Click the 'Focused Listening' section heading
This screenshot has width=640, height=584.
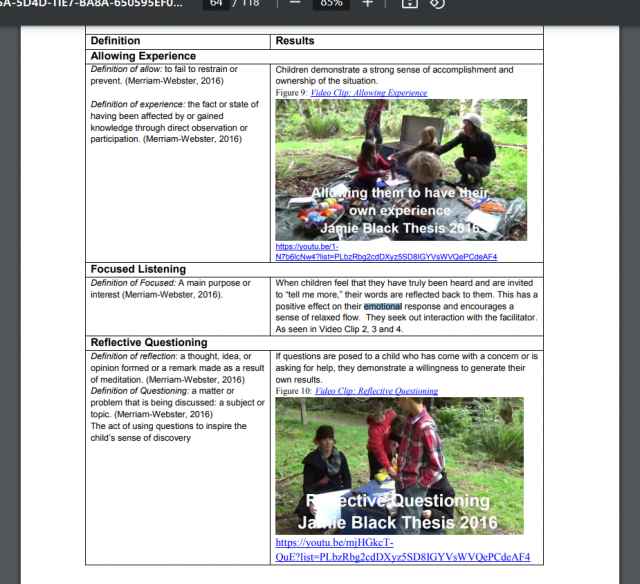(138, 269)
